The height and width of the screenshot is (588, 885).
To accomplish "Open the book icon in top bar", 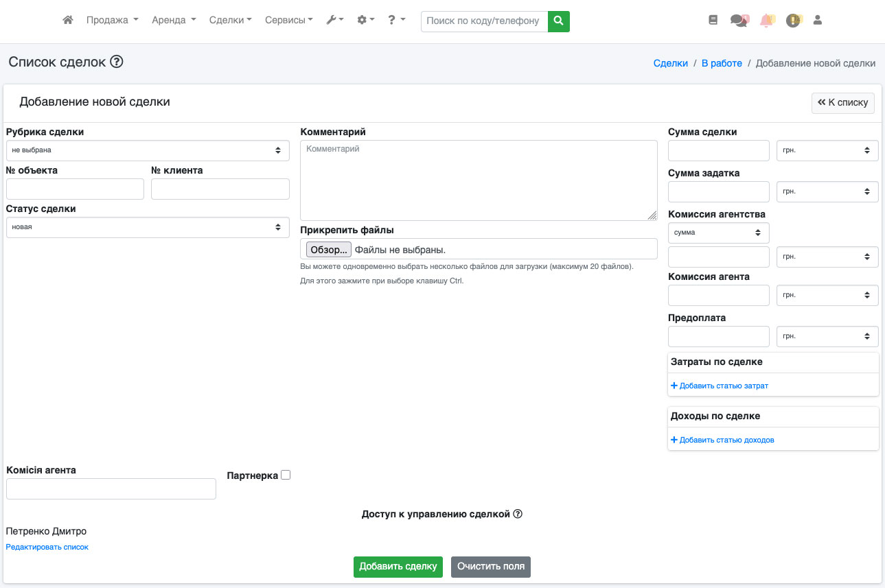I will (713, 21).
